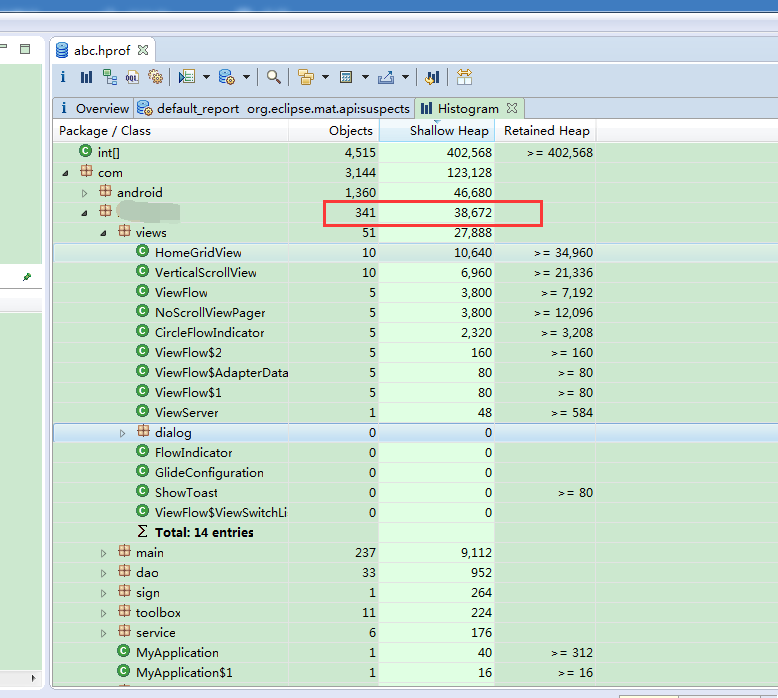Sort by the Retained Heap column header
778x698 pixels.
click(x=546, y=131)
